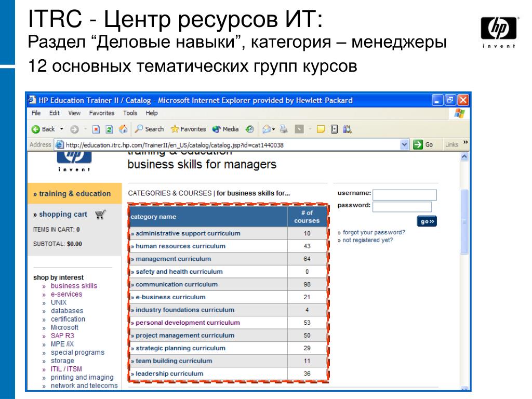532x399 pixels.
Task: Select certification under shop by interest
Action: coord(68,320)
